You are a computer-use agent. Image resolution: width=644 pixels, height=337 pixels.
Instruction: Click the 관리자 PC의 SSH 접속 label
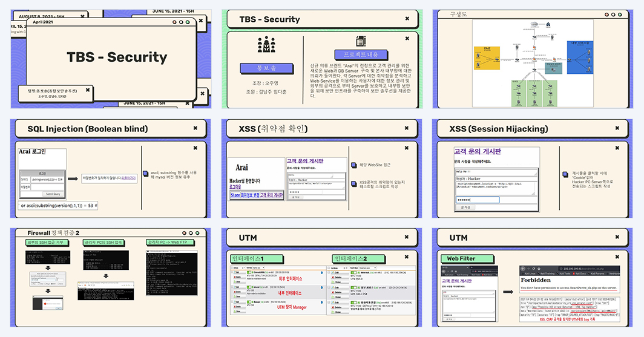click(103, 243)
